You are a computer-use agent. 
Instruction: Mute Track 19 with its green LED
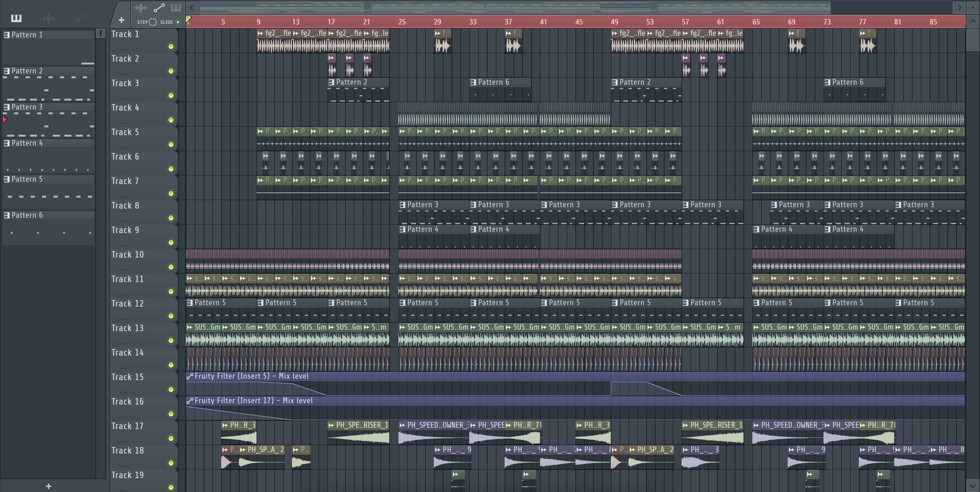click(x=171, y=487)
